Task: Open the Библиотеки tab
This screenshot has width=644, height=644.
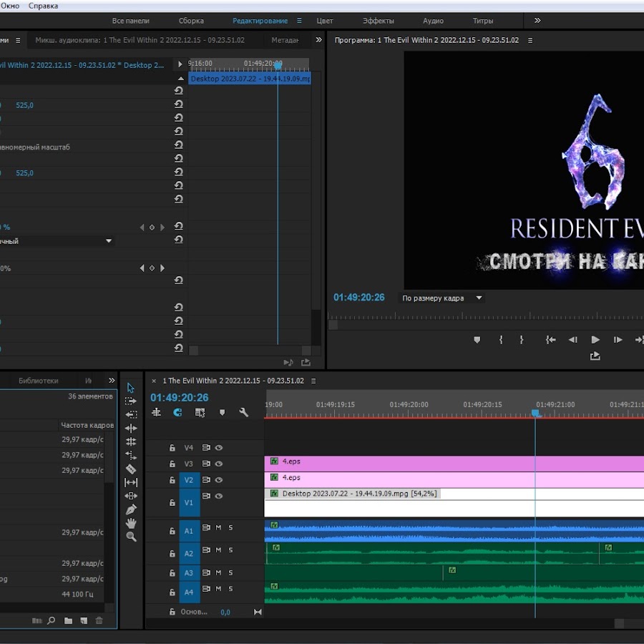Action: 38,381
